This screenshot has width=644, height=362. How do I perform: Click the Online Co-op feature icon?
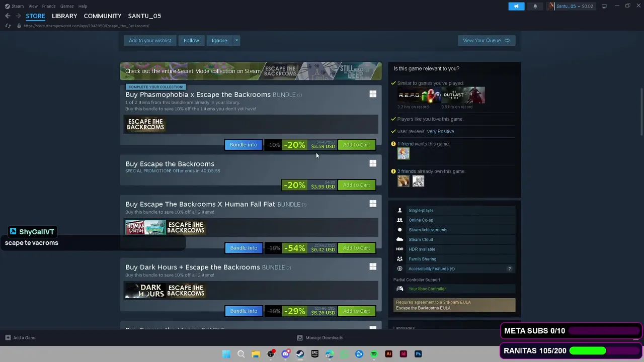pos(400,220)
